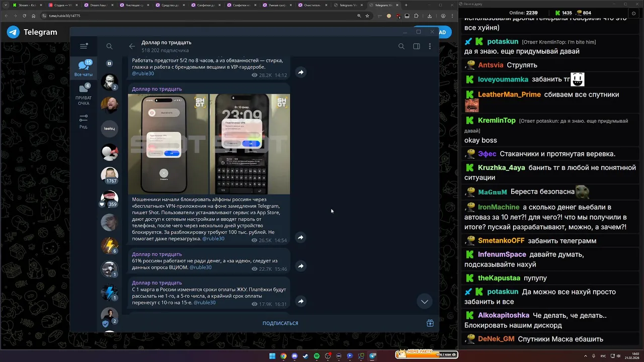Forward the 14:54 VPN scam post
Screen dimensions: 644x362
(x=300, y=237)
